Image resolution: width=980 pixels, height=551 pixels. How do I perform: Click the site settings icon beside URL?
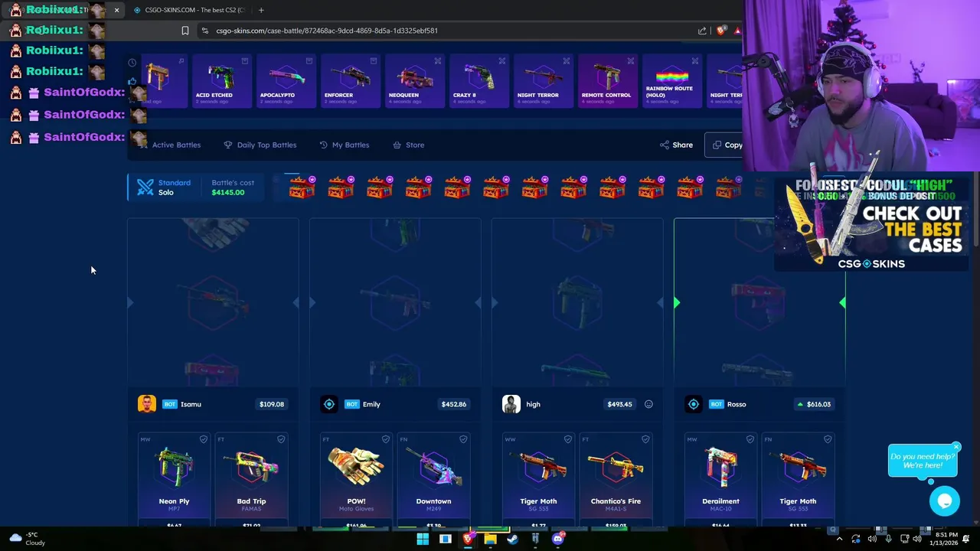[204, 31]
